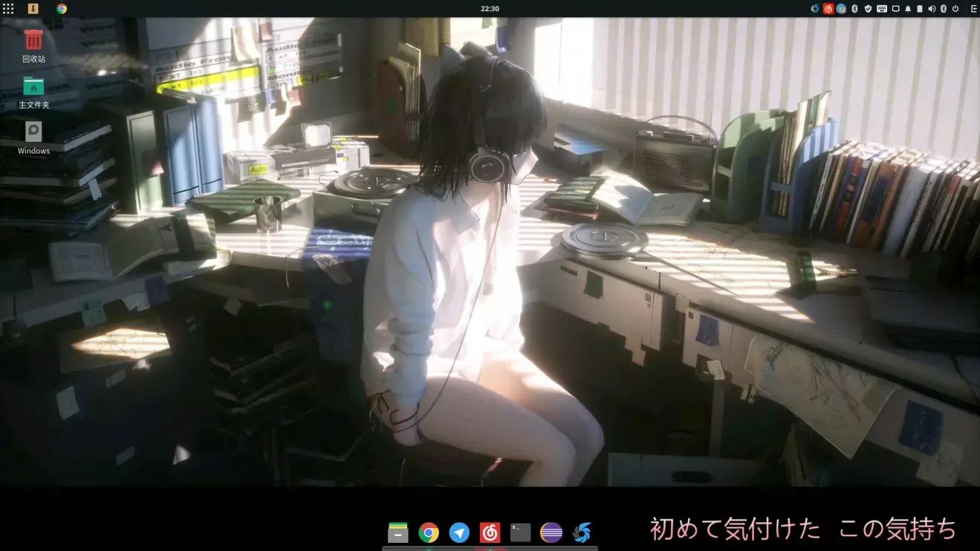Open Eclipse IDE from the dock
The image size is (980, 551).
(x=551, y=532)
